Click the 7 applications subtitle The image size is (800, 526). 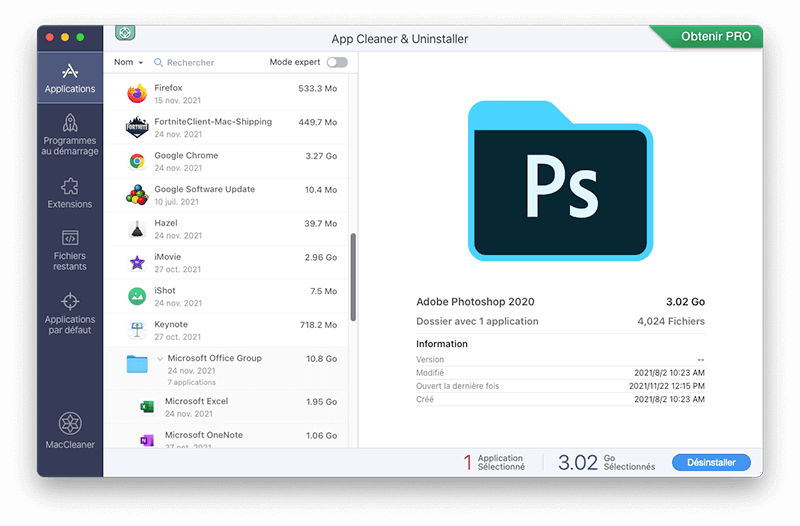click(x=191, y=382)
